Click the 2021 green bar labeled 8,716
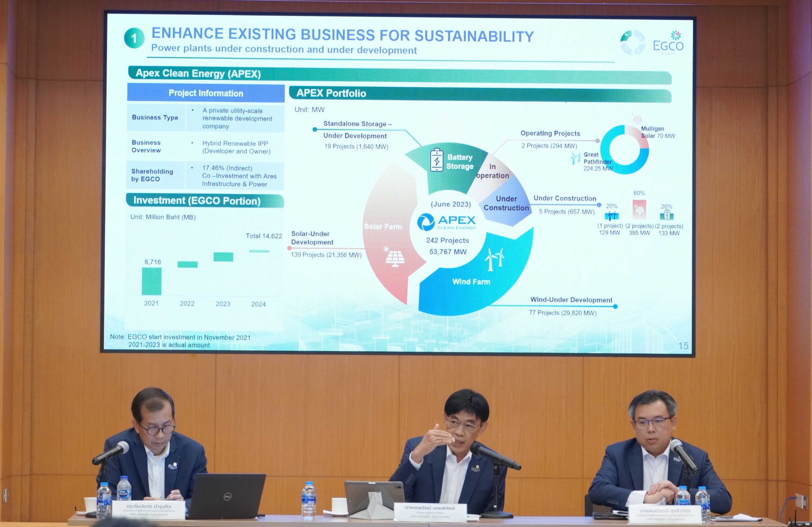 click(151, 281)
